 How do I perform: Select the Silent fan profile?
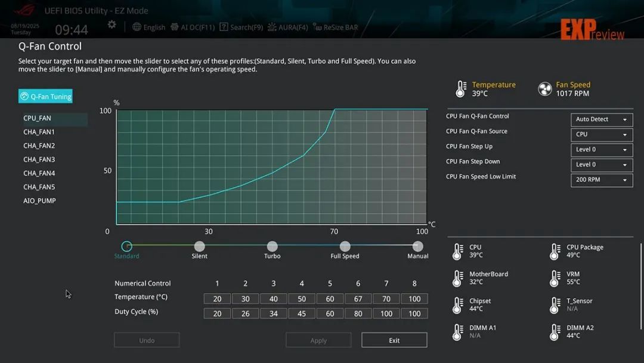tap(199, 246)
